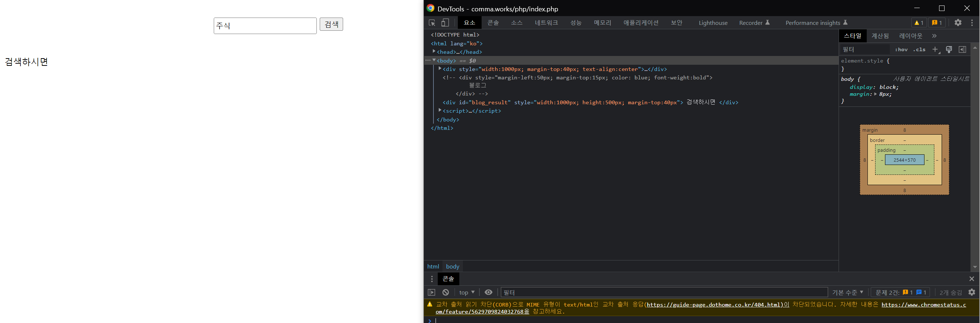Clear the console with the ban icon
980x323 pixels.
[445, 292]
